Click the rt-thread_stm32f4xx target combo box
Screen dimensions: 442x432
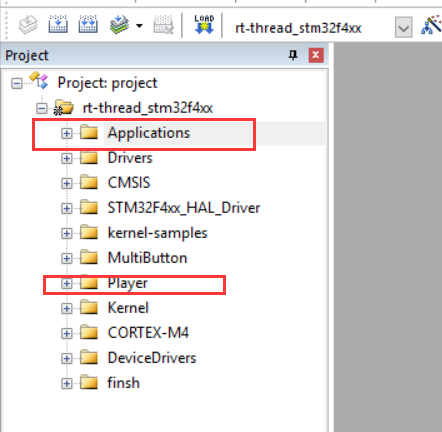[x=323, y=28]
